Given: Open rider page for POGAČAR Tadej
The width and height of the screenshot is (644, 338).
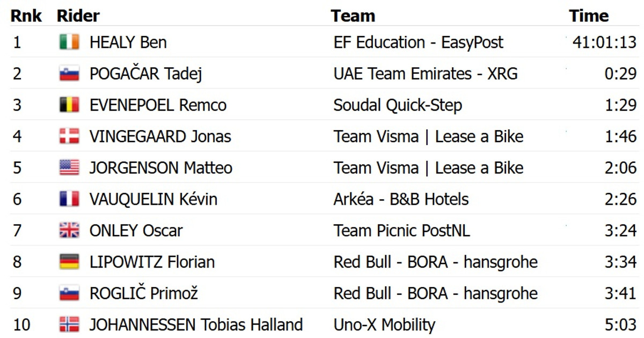Looking at the screenshot, I should (x=145, y=74).
